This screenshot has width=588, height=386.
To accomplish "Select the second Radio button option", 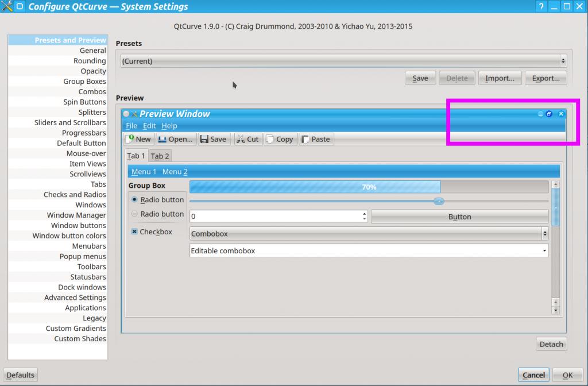I will click(x=134, y=214).
